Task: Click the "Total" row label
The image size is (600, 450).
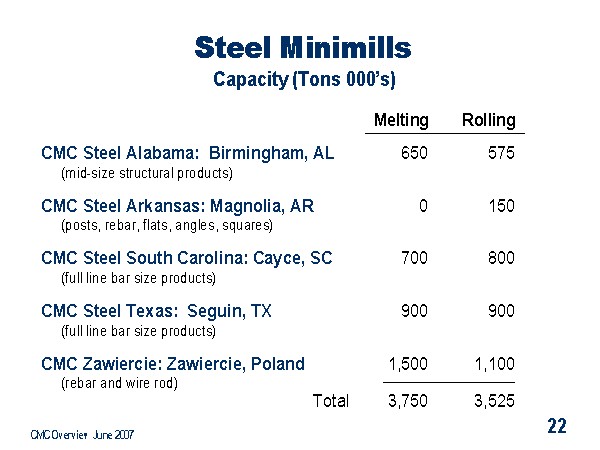Action: 330,401
